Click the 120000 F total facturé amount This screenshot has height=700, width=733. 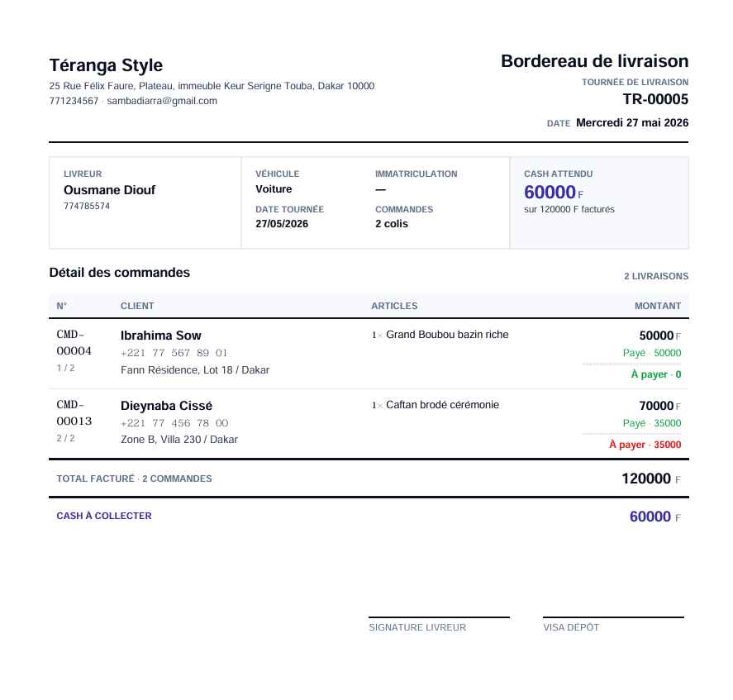tap(650, 479)
